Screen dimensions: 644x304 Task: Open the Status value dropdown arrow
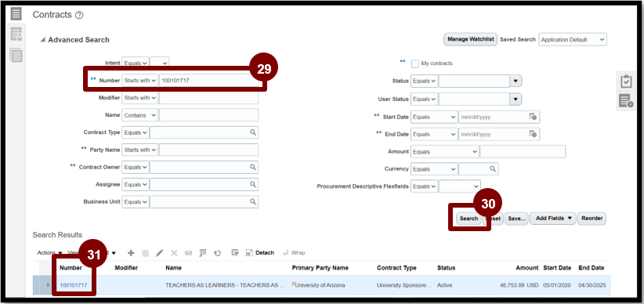516,81
